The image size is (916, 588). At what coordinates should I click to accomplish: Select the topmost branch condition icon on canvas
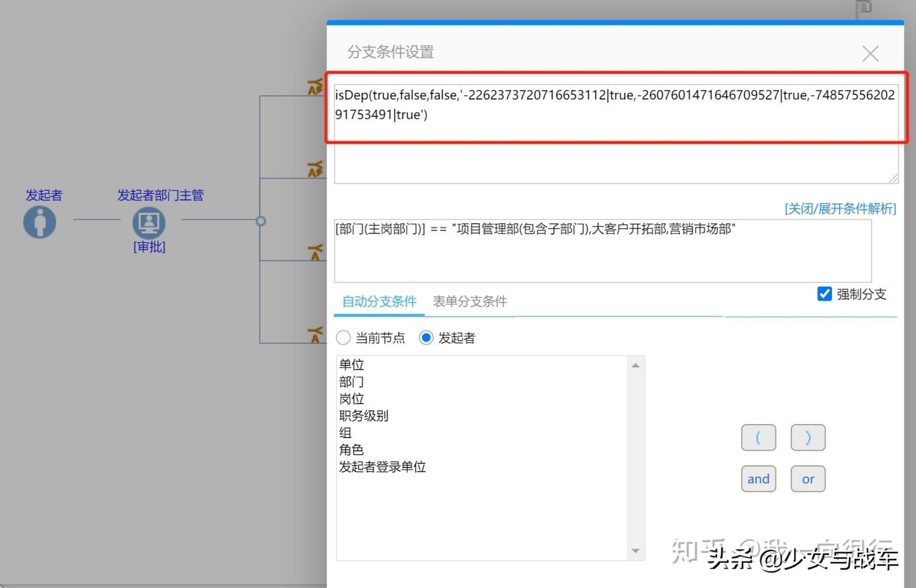coord(316,86)
